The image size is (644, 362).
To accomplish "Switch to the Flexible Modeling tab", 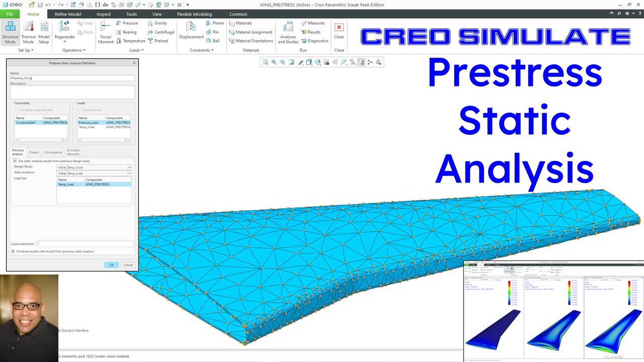I will pos(195,14).
